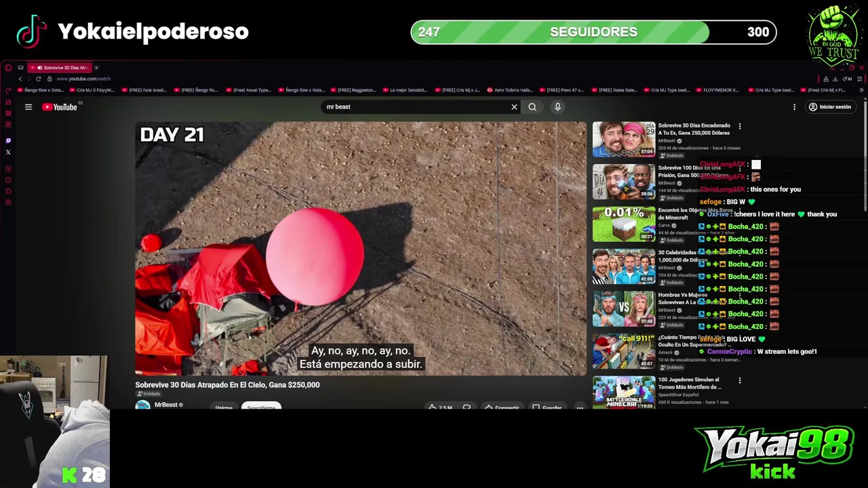Open the YouTube hamburger guide menu
The image size is (868, 488).
28,107
